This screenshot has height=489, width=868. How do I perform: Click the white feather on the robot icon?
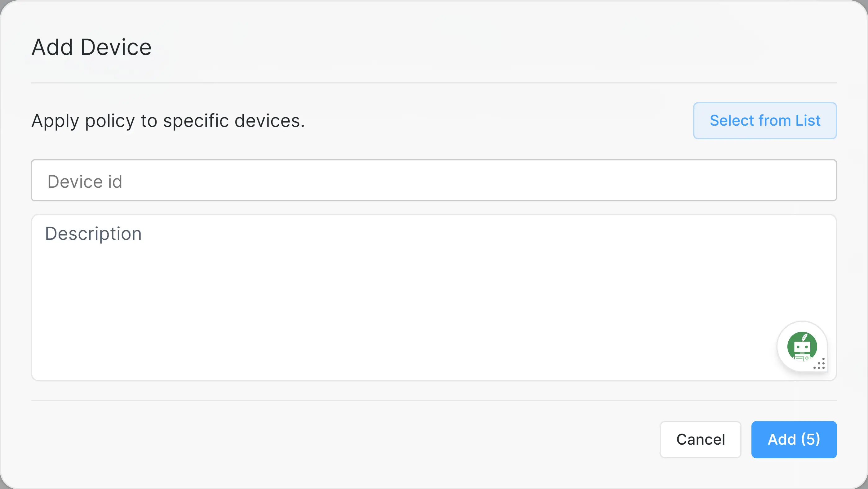pos(805,337)
